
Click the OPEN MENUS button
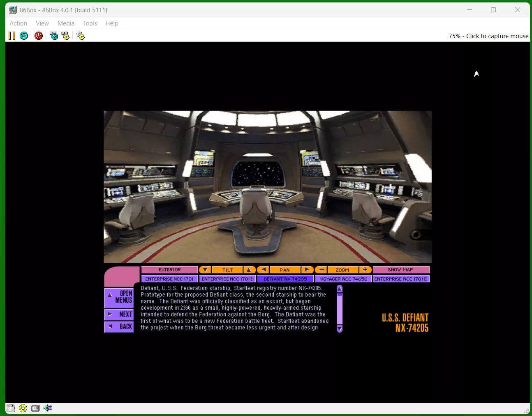(x=119, y=297)
